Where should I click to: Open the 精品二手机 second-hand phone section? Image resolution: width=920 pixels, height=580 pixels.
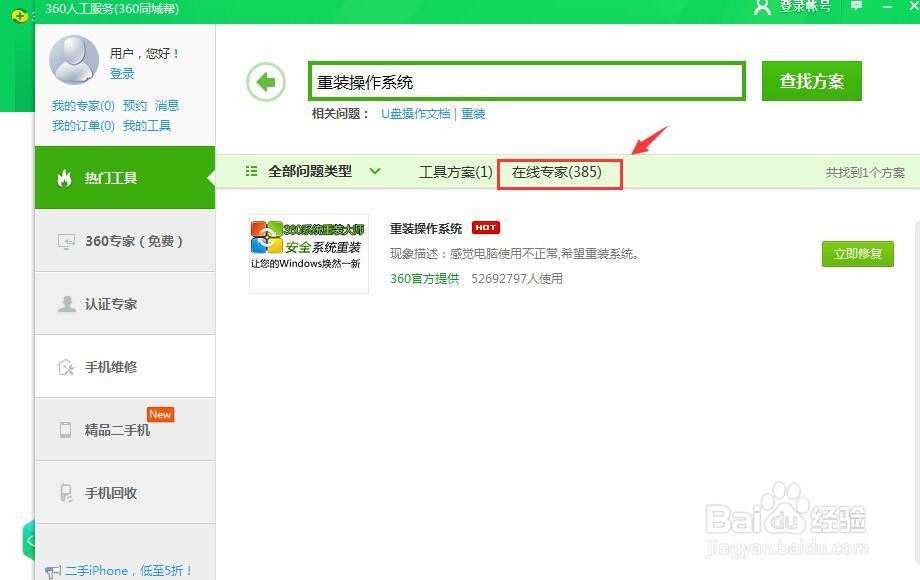click(x=63, y=429)
